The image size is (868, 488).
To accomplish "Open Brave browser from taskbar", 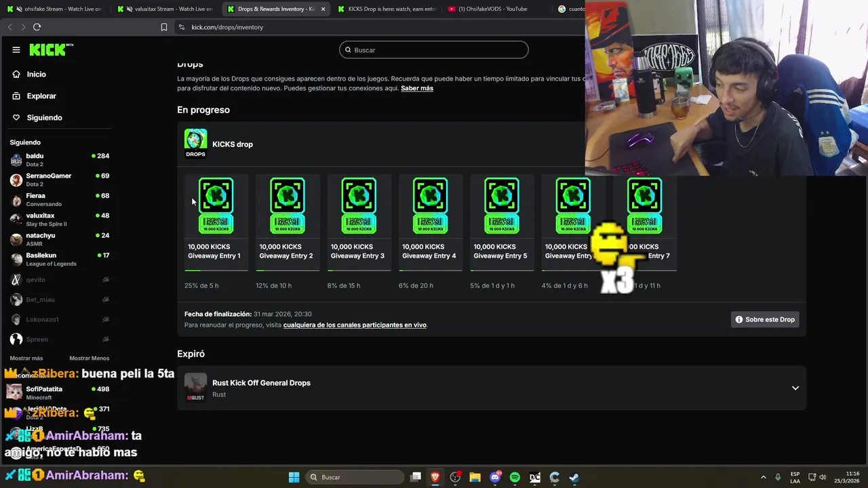I will pyautogui.click(x=435, y=477).
